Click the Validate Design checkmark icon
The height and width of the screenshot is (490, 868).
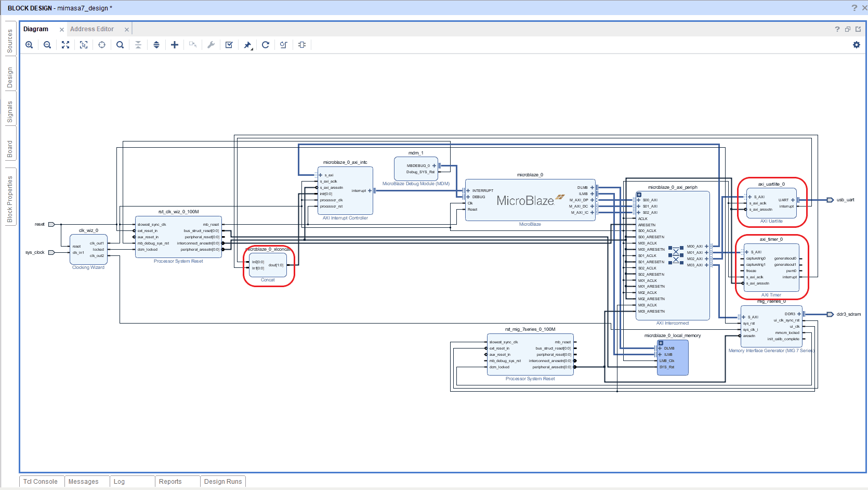pos(229,45)
